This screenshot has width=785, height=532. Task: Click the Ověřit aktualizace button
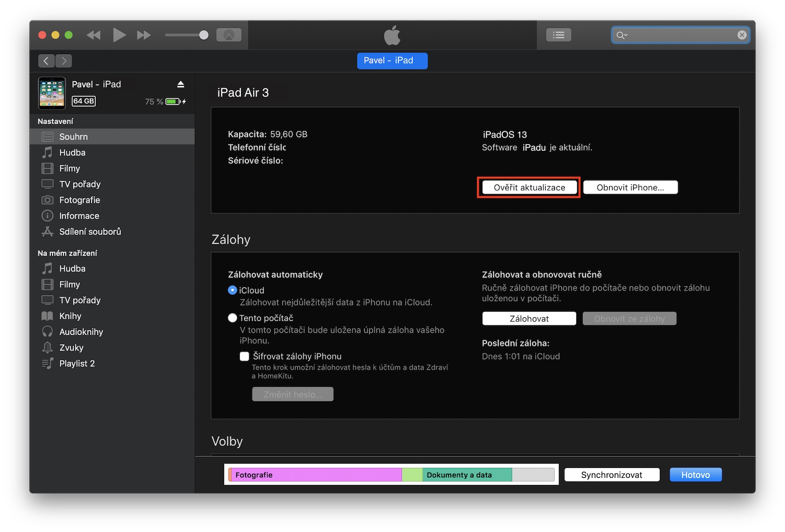530,187
